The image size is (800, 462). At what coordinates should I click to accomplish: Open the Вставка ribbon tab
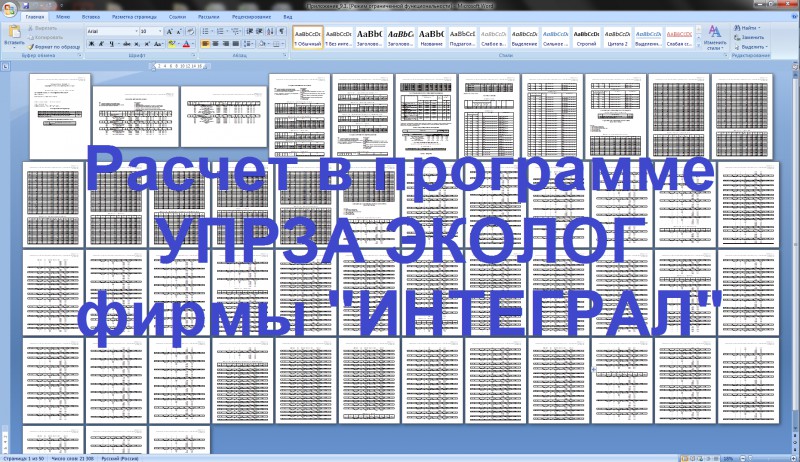point(91,17)
